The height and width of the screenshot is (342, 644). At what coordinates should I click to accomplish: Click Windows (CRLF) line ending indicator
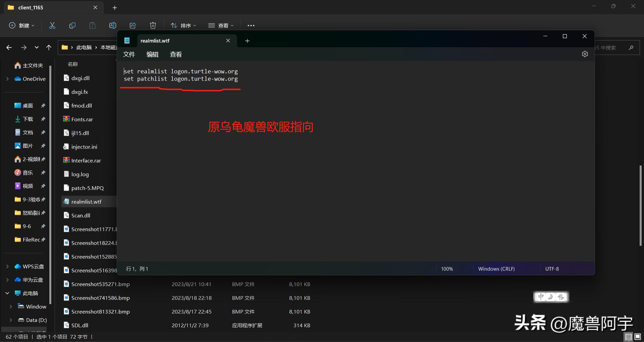pyautogui.click(x=496, y=269)
